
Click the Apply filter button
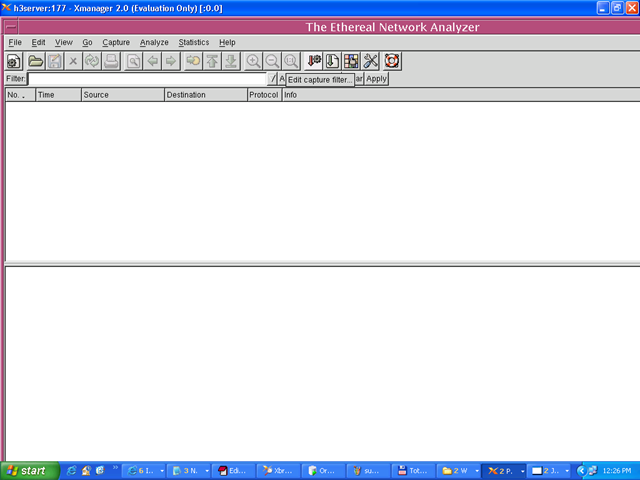(x=376, y=79)
